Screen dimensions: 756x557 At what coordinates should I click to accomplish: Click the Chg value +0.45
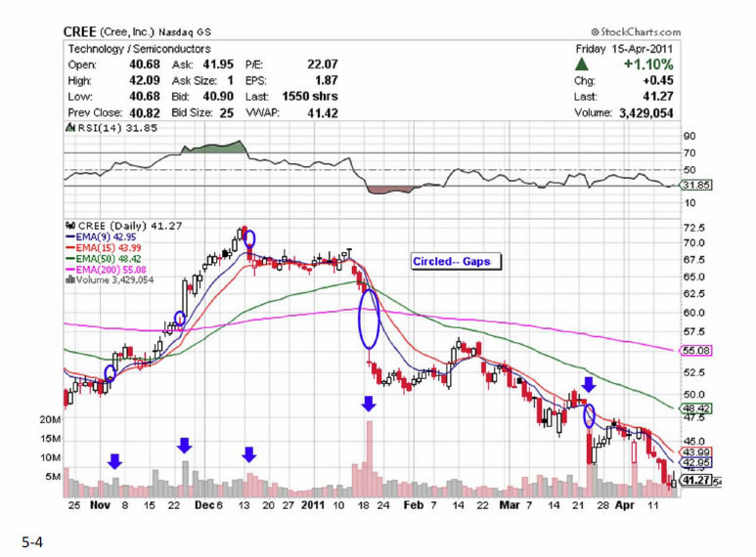(x=657, y=80)
